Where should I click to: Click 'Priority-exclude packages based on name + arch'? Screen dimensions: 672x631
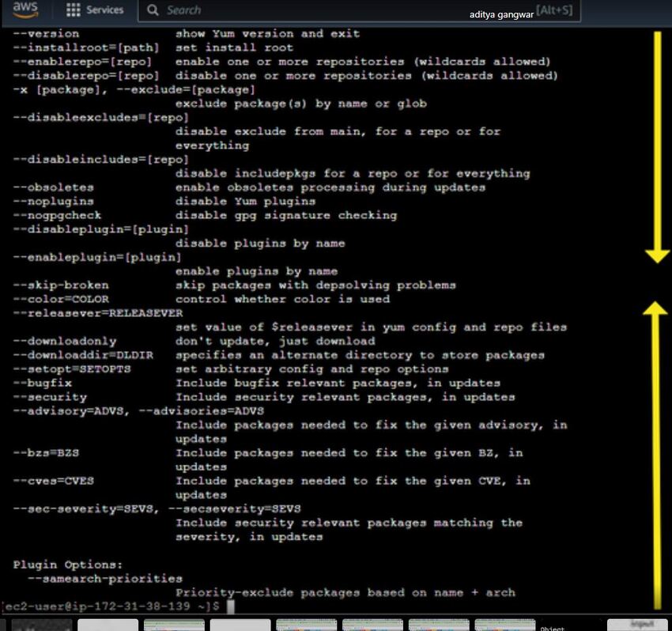point(345,593)
